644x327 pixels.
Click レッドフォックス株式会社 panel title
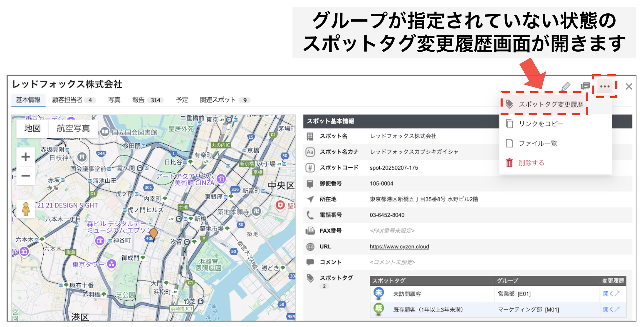pos(67,84)
